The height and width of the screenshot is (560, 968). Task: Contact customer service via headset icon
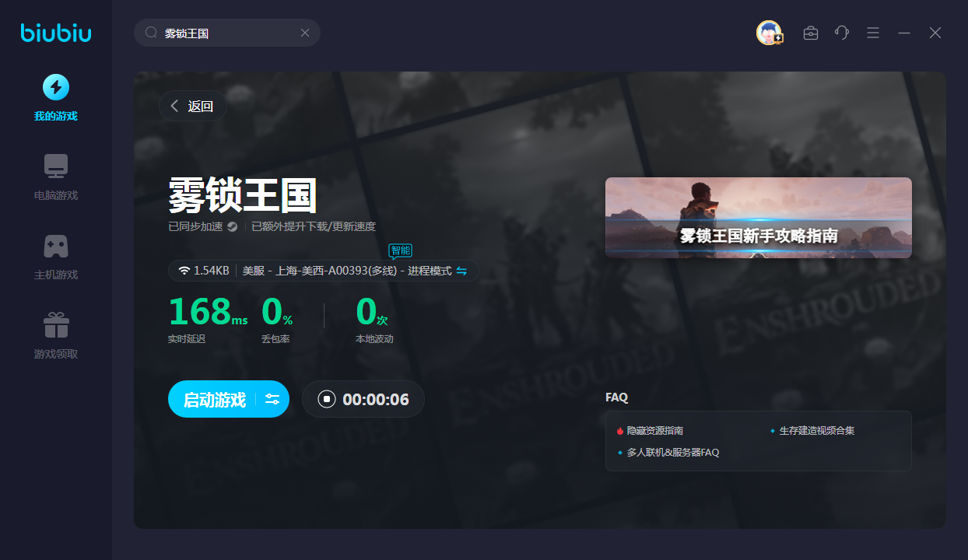(x=842, y=33)
